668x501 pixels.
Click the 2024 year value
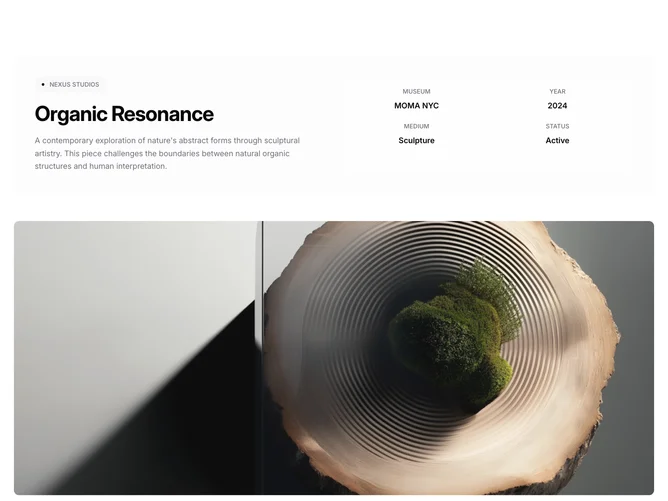557,106
